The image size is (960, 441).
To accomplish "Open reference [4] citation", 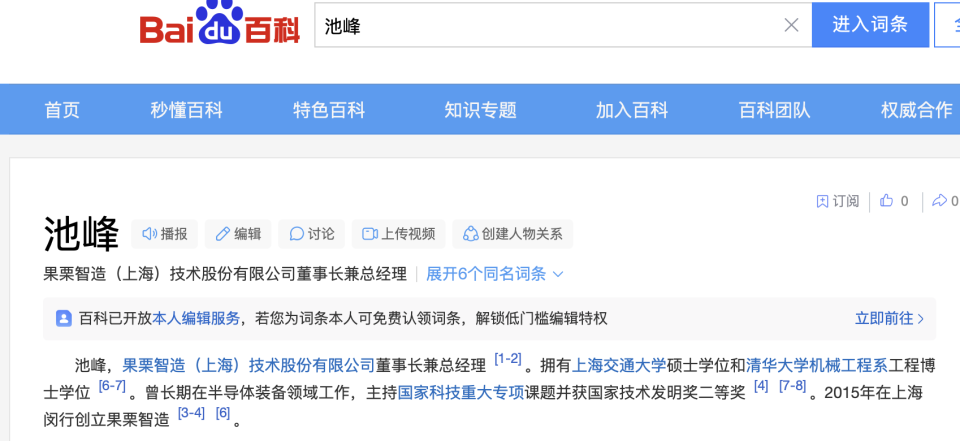I will pos(761,386).
